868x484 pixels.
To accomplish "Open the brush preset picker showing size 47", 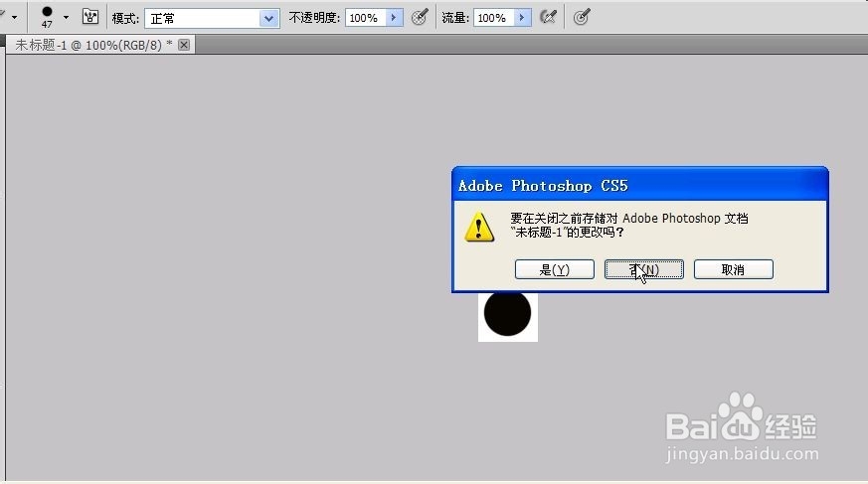I will [55, 17].
